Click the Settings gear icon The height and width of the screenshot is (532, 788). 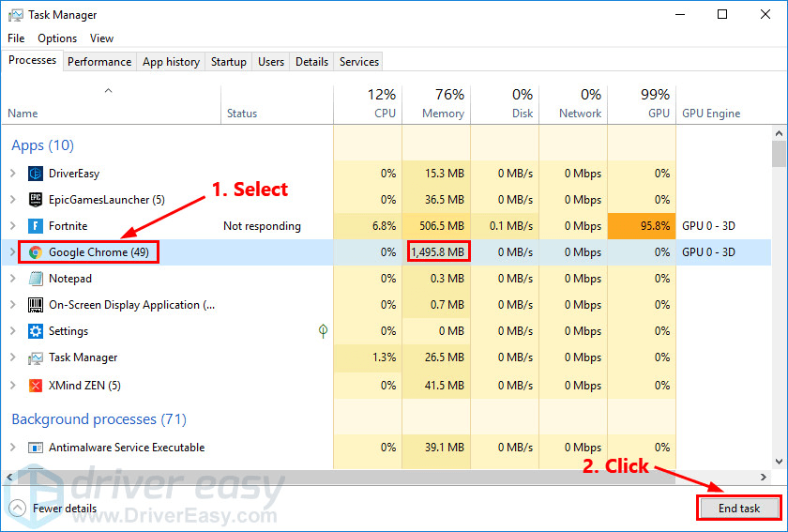(36, 331)
